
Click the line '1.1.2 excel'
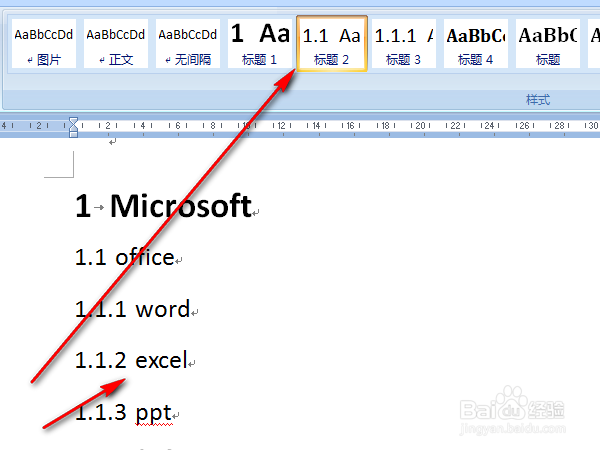tap(131, 360)
